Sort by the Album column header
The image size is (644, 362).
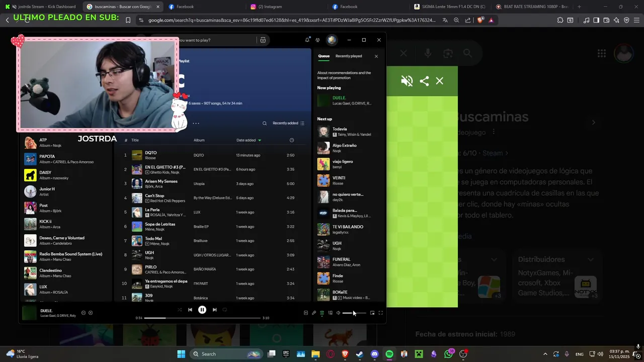point(199,140)
